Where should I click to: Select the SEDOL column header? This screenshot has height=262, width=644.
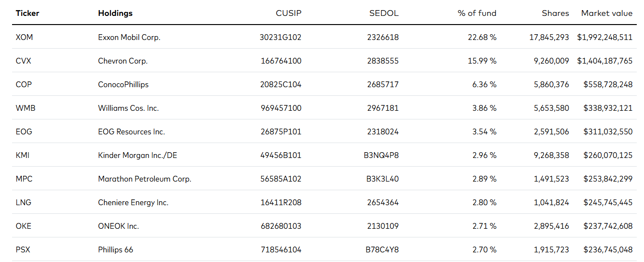click(x=384, y=13)
